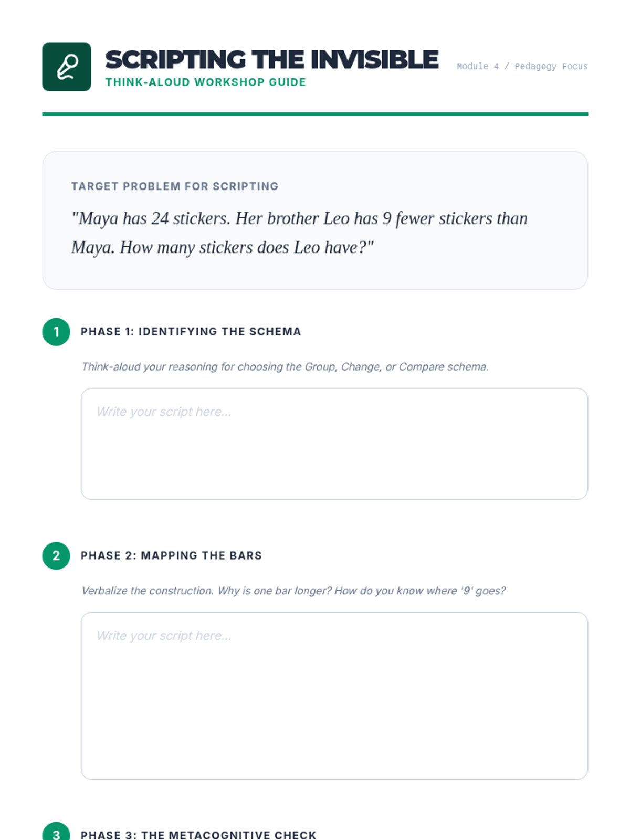Image resolution: width=630 pixels, height=840 pixels.
Task: Focus the Phase 1 script textarea
Action: click(334, 444)
